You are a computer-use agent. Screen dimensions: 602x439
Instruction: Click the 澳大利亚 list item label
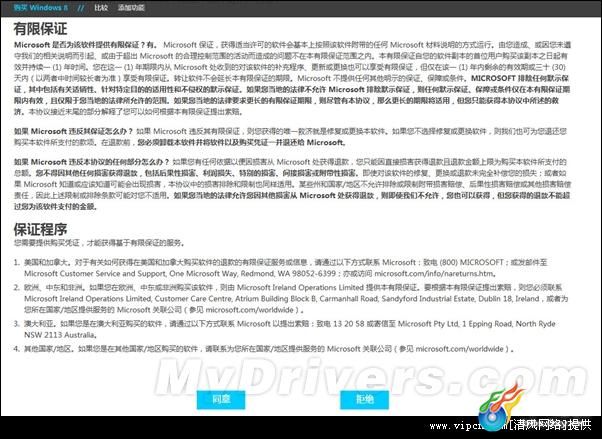(x=38, y=324)
